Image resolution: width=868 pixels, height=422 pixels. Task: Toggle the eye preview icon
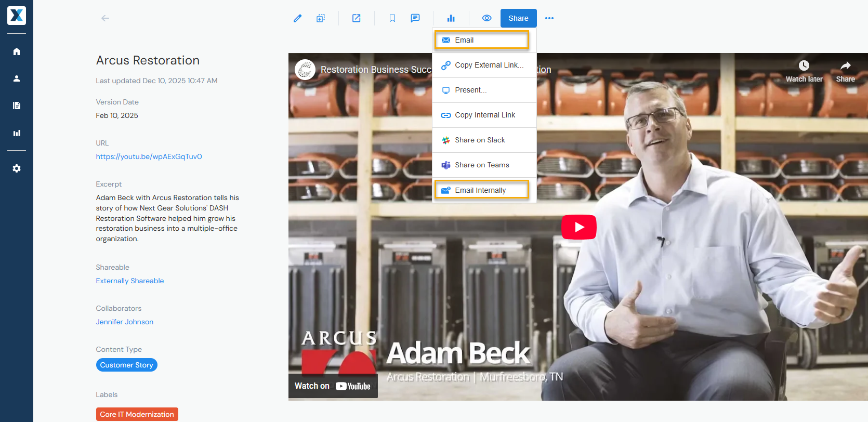(x=486, y=18)
